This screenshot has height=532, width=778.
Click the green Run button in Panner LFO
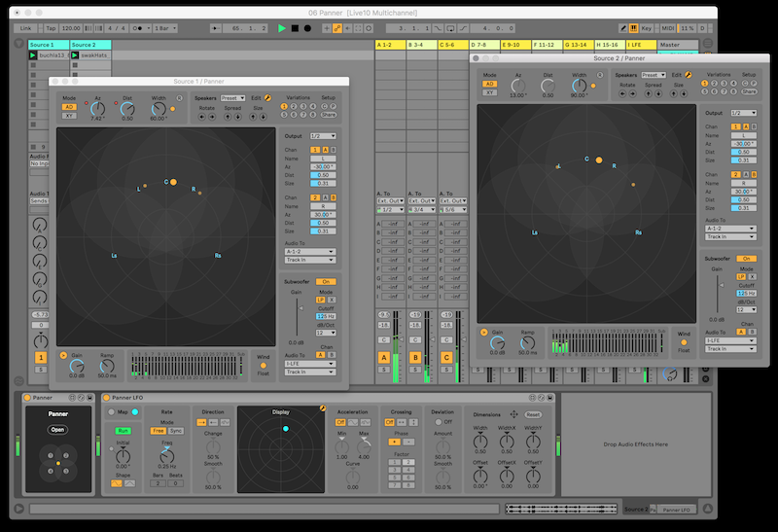point(124,431)
